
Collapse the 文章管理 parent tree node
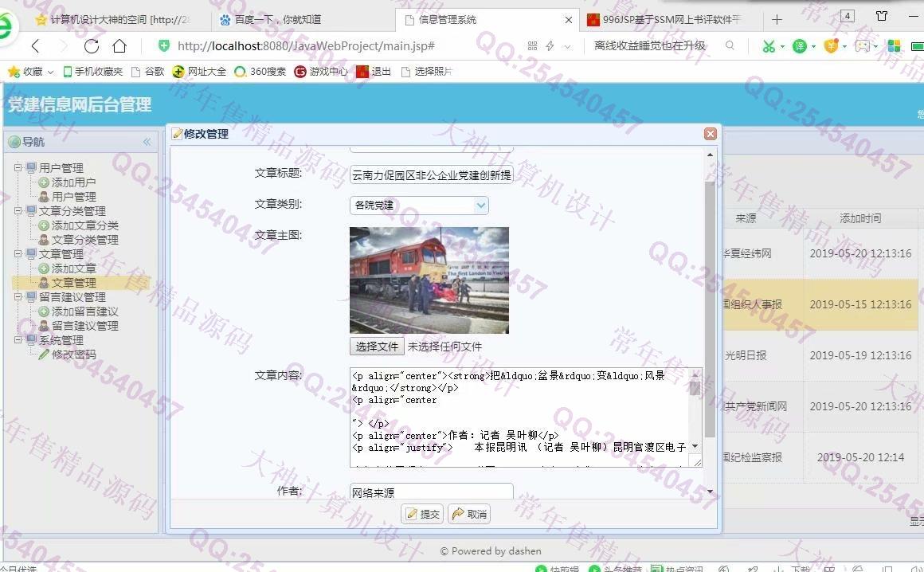click(18, 254)
